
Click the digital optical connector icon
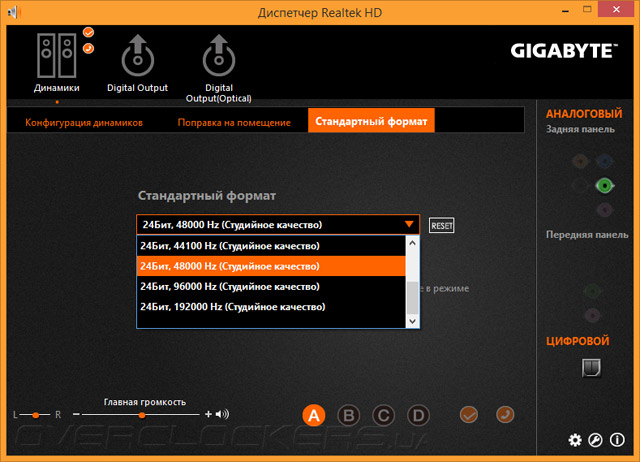click(x=591, y=368)
